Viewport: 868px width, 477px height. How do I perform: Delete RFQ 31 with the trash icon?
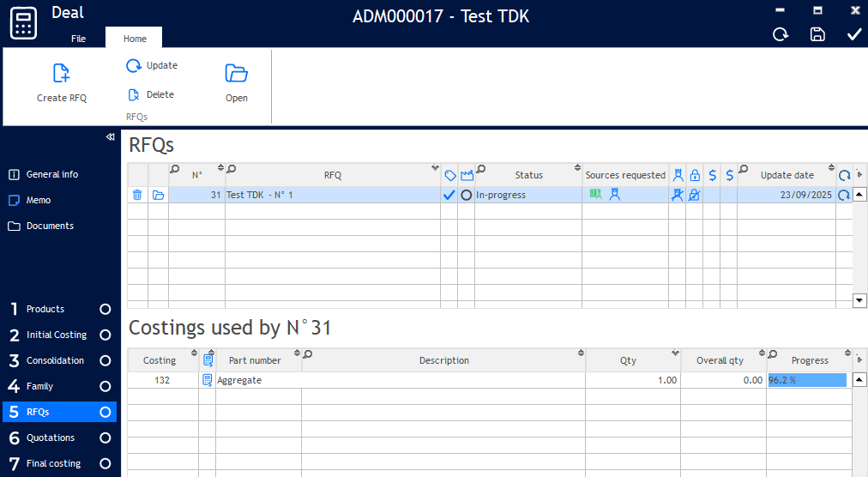(137, 195)
